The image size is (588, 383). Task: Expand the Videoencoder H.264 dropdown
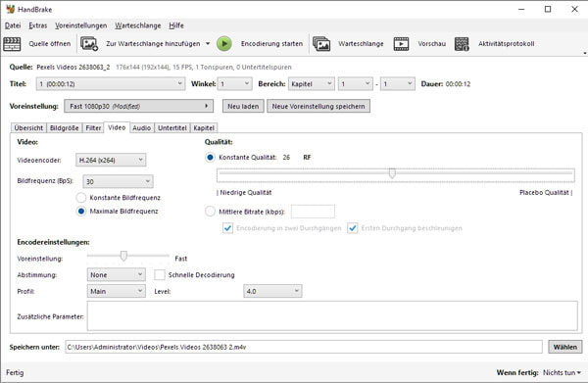point(111,160)
